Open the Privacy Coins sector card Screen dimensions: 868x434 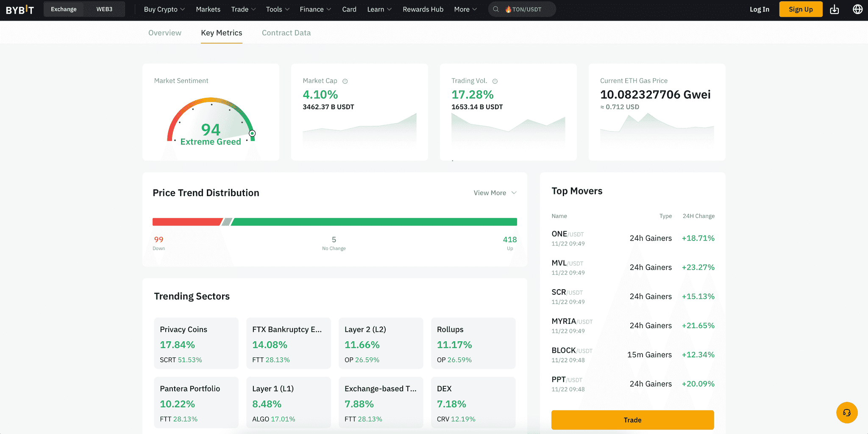(x=196, y=343)
